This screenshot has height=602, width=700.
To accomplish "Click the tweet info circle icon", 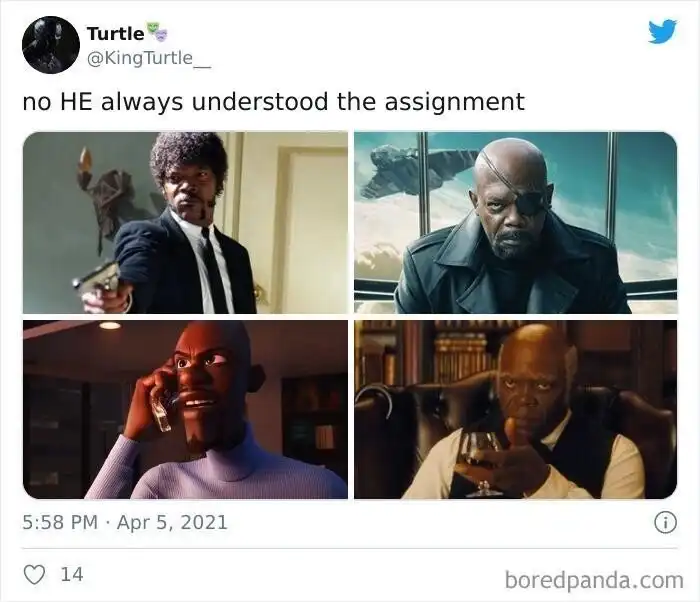I will 665,523.
